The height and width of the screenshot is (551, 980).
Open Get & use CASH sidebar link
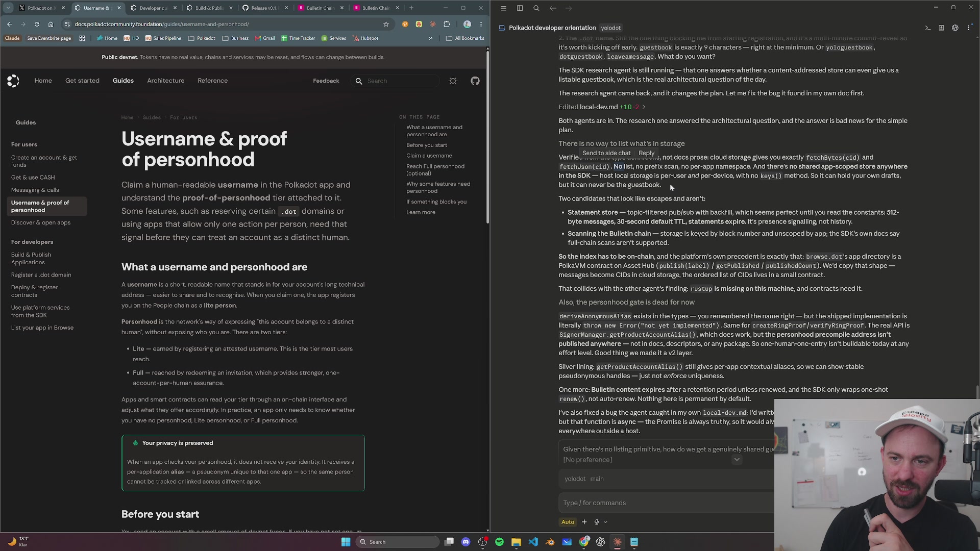pos(33,178)
